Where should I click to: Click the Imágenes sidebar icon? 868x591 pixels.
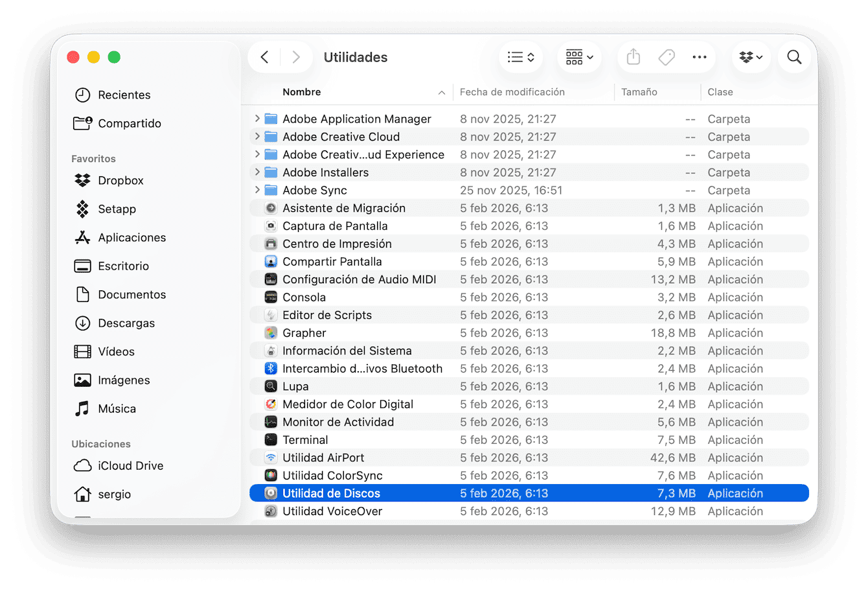tap(82, 380)
